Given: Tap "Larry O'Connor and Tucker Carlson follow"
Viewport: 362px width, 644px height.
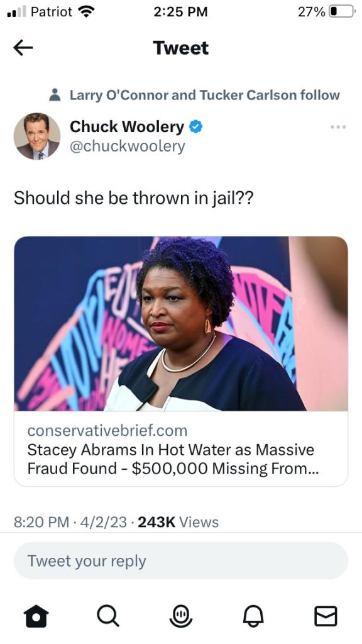Looking at the screenshot, I should (204, 95).
